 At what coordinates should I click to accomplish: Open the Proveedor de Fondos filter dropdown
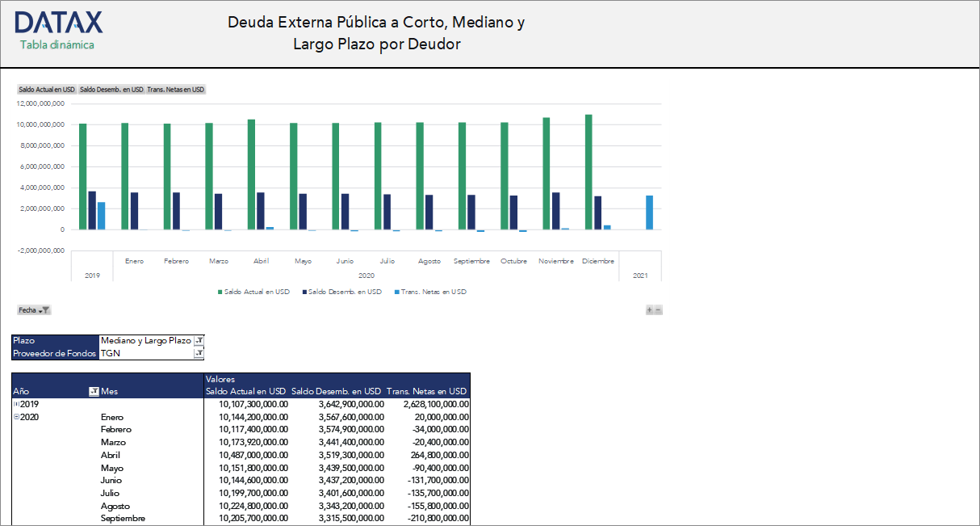point(198,353)
